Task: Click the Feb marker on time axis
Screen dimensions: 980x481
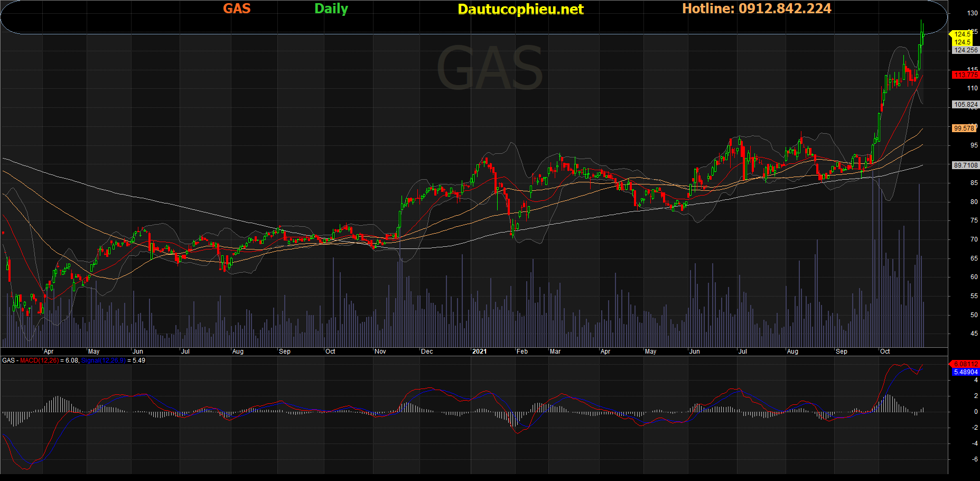Action: 522,351
